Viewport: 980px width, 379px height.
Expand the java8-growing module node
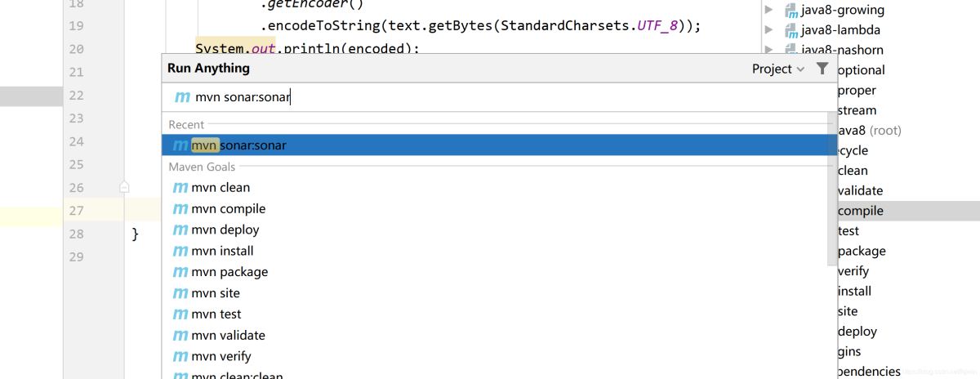point(768,11)
